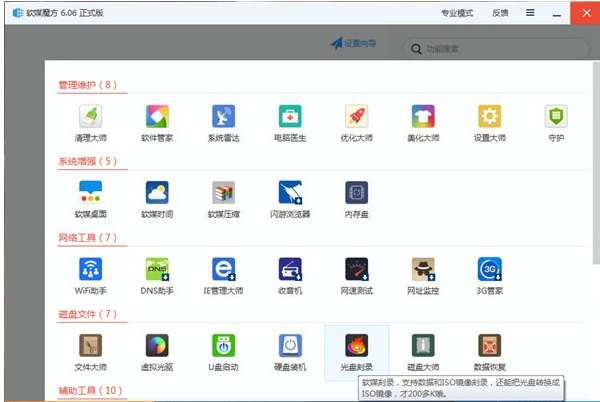Launch 软件管家 software manager
The width and height of the screenshot is (600, 402).
(157, 116)
